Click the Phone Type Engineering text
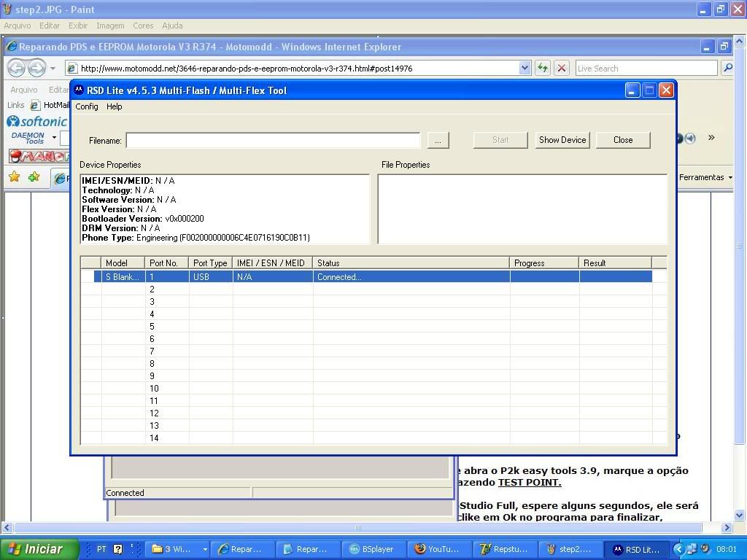The width and height of the screenshot is (747, 560). click(x=196, y=238)
